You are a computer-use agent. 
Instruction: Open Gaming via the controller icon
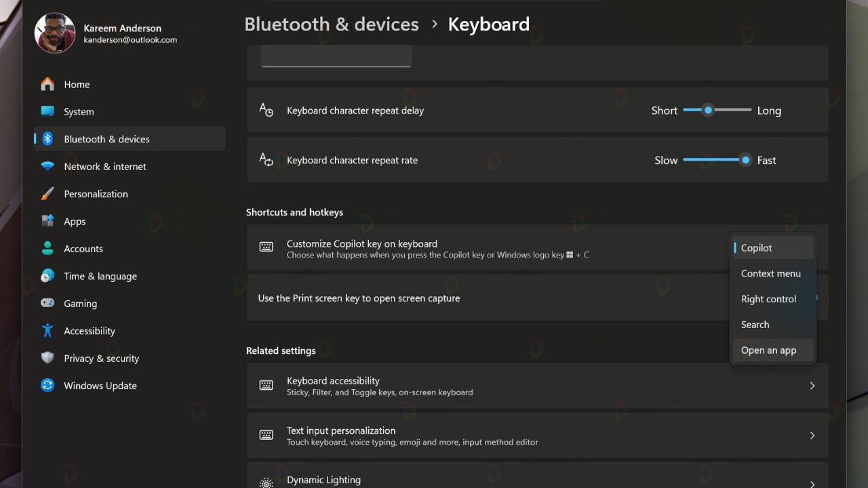tap(47, 303)
